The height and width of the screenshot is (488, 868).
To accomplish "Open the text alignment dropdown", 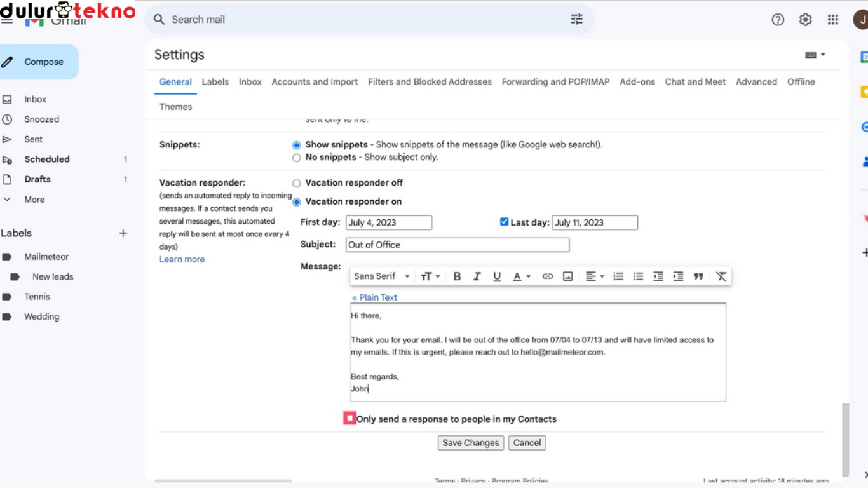I will [595, 276].
